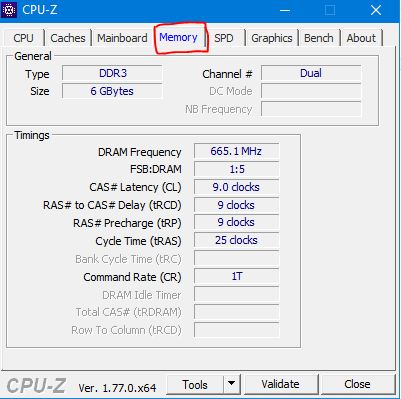
Task: Click the empty DRAM Idle Timer field
Action: click(236, 294)
